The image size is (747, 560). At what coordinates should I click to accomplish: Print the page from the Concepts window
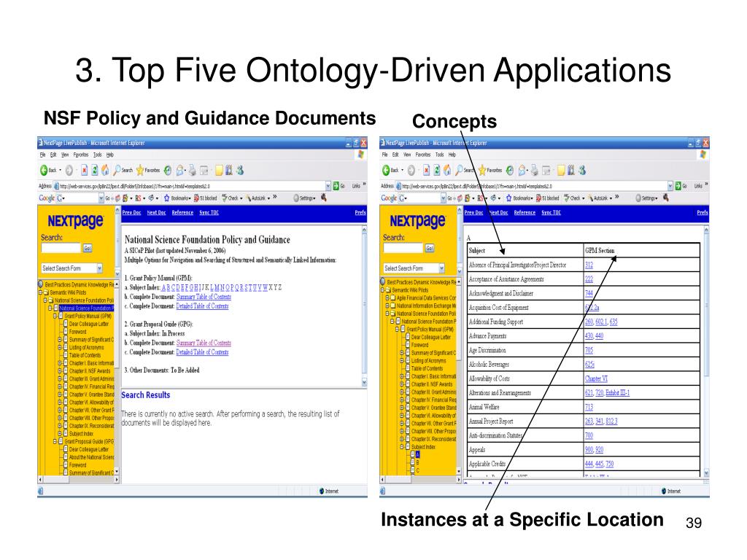point(534,170)
